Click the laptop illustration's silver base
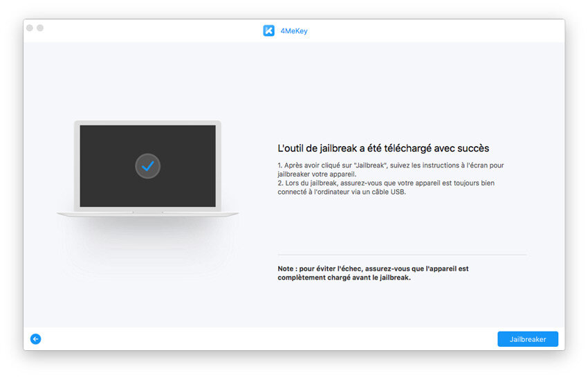588x378 pixels. point(147,214)
